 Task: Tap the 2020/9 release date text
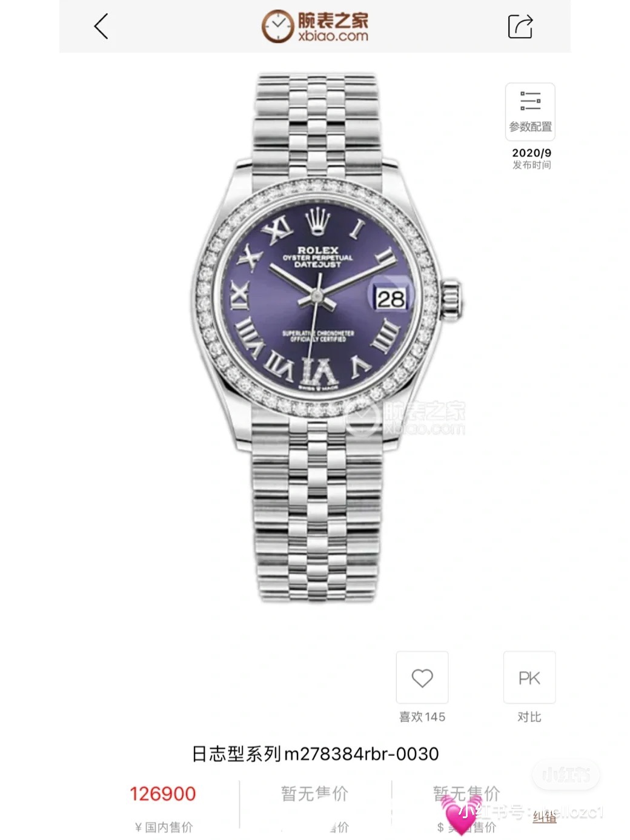click(532, 153)
